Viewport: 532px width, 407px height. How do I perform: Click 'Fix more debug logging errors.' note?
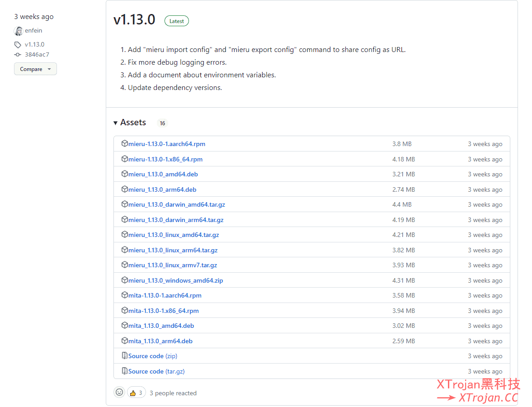pos(177,62)
